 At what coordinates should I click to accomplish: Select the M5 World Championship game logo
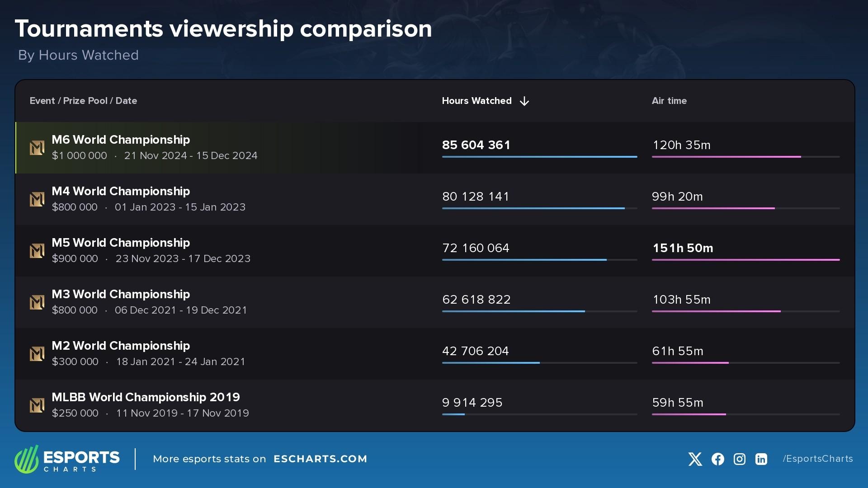pyautogui.click(x=37, y=251)
